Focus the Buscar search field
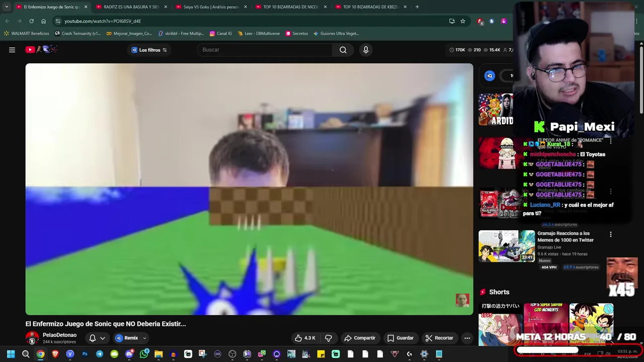Image resolution: width=644 pixels, height=362 pixels. pos(265,50)
